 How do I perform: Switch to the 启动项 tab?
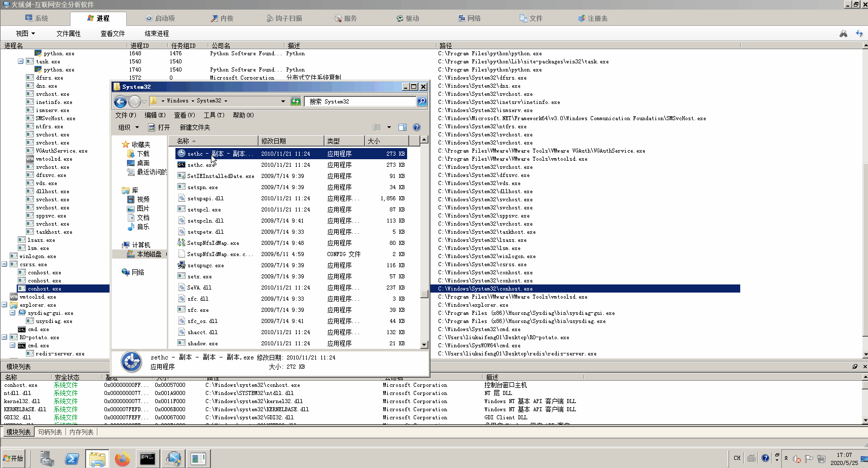click(x=160, y=18)
